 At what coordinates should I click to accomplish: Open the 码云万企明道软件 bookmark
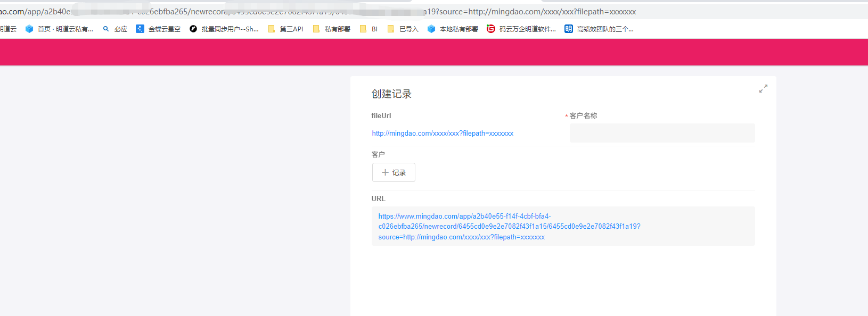(521, 29)
